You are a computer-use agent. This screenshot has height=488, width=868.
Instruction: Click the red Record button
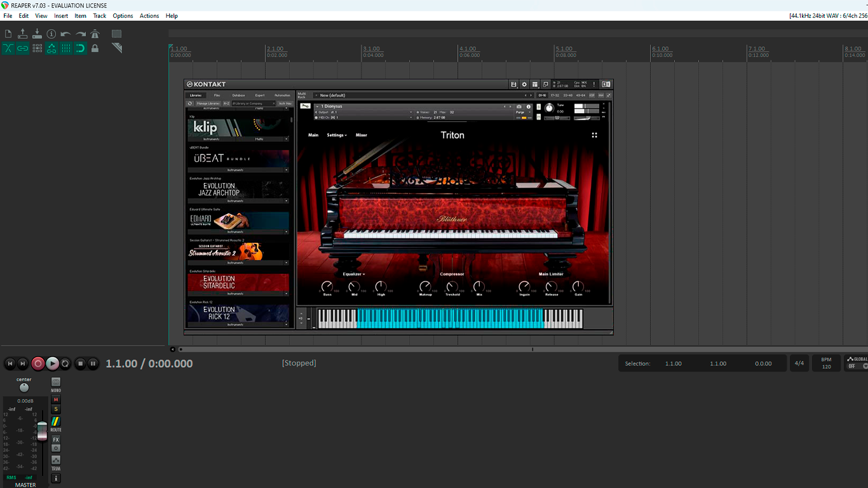coord(38,363)
